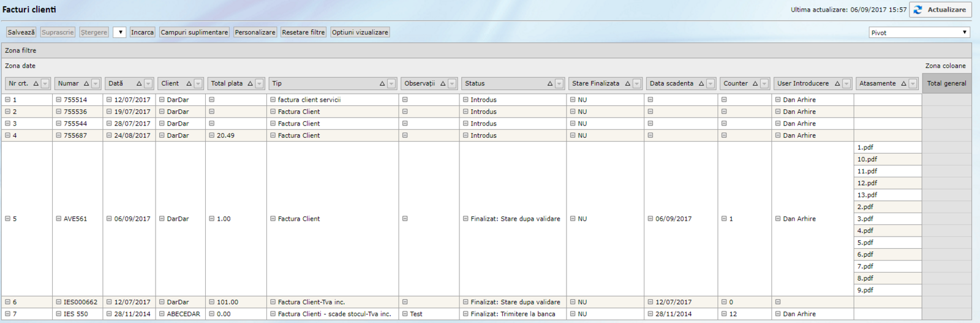
Task: Click the Resetare filtre button
Action: pyautogui.click(x=303, y=32)
